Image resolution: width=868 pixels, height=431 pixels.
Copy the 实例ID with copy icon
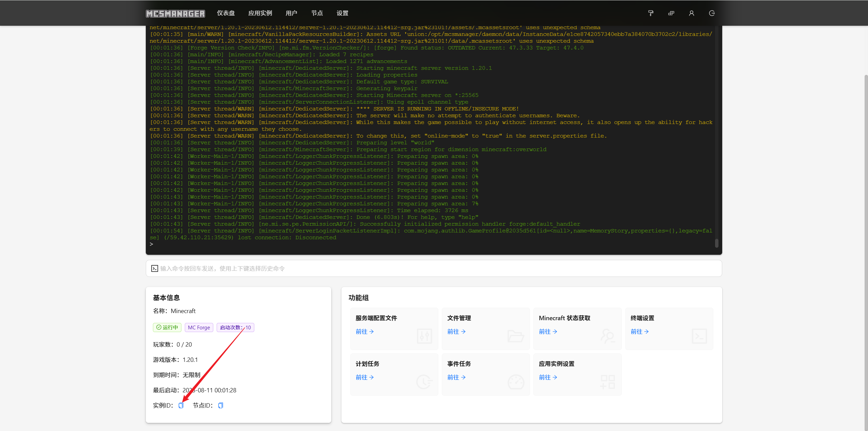[181, 406]
